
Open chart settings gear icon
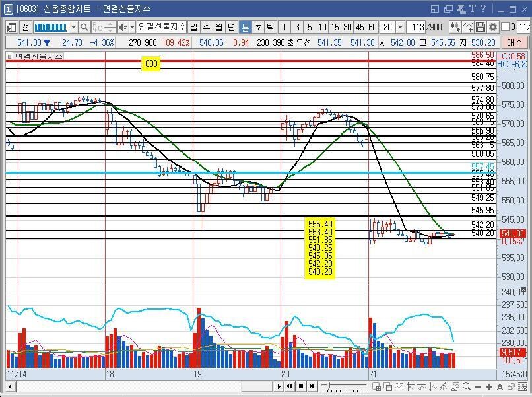[492, 27]
